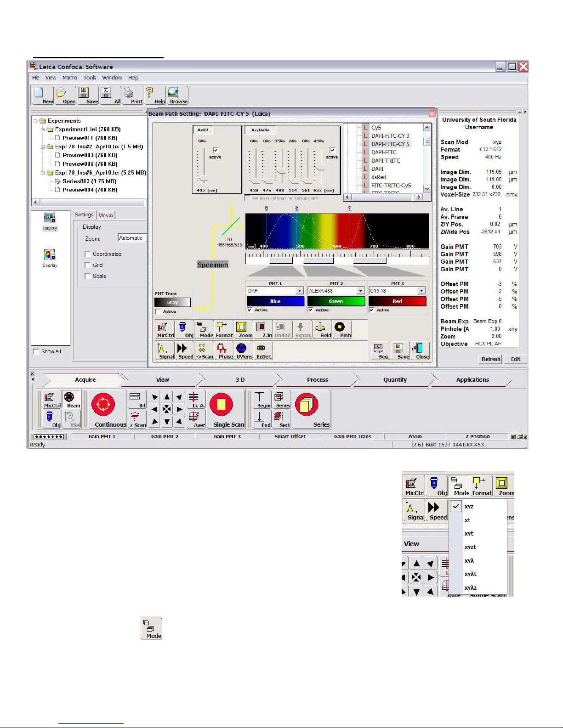Open the PMT 1 DAPI dye dropdown
This screenshot has width=563, height=728.
300,291
